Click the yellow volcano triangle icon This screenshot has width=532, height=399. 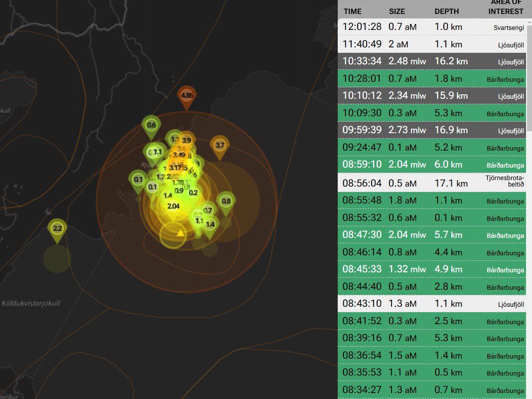[x=180, y=233]
